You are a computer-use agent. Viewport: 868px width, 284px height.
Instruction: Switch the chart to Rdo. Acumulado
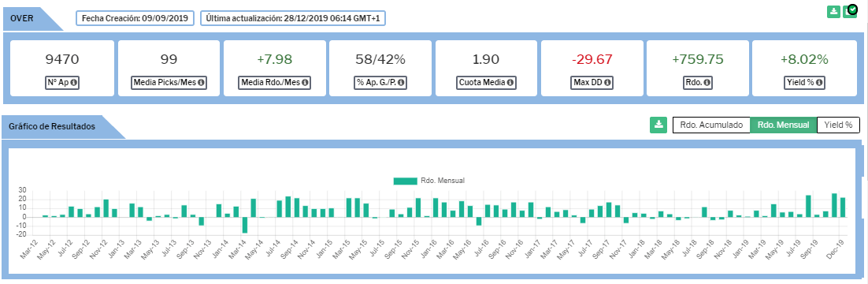711,125
